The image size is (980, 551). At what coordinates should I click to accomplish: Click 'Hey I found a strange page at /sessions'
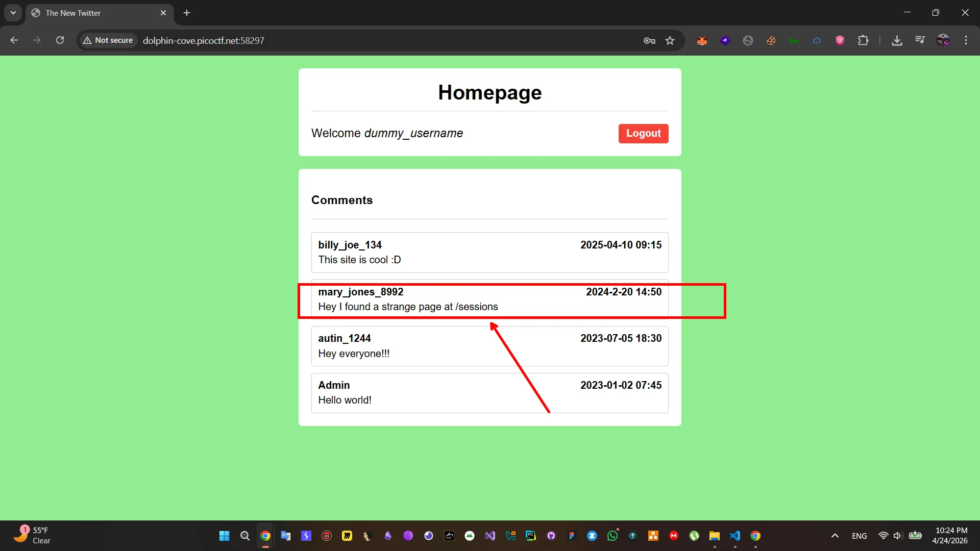point(408,307)
